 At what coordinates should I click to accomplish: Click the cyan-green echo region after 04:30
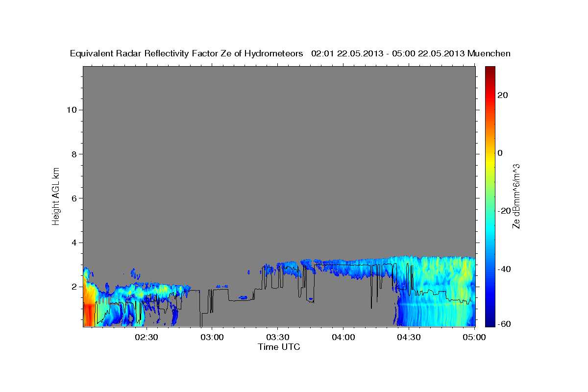[436, 292]
